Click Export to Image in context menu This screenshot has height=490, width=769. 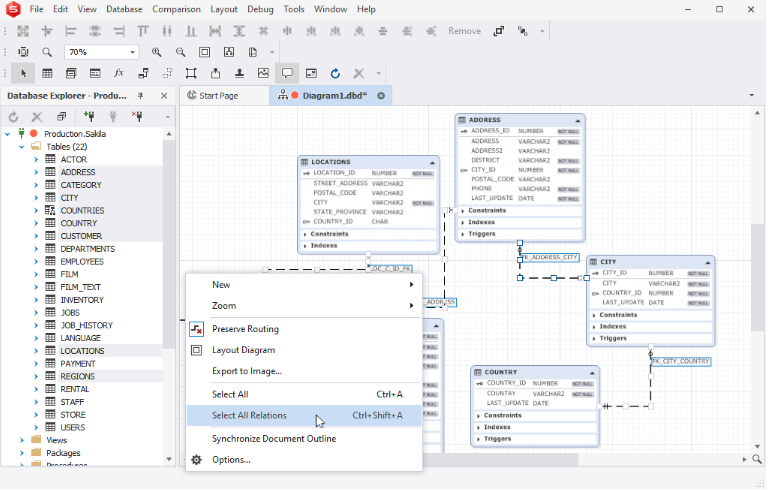pyautogui.click(x=304, y=371)
